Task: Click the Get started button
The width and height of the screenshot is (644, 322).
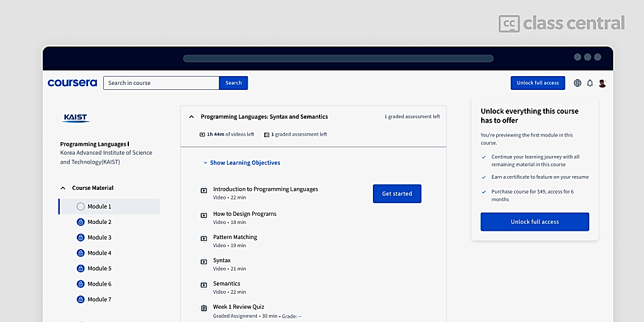Action: (397, 194)
